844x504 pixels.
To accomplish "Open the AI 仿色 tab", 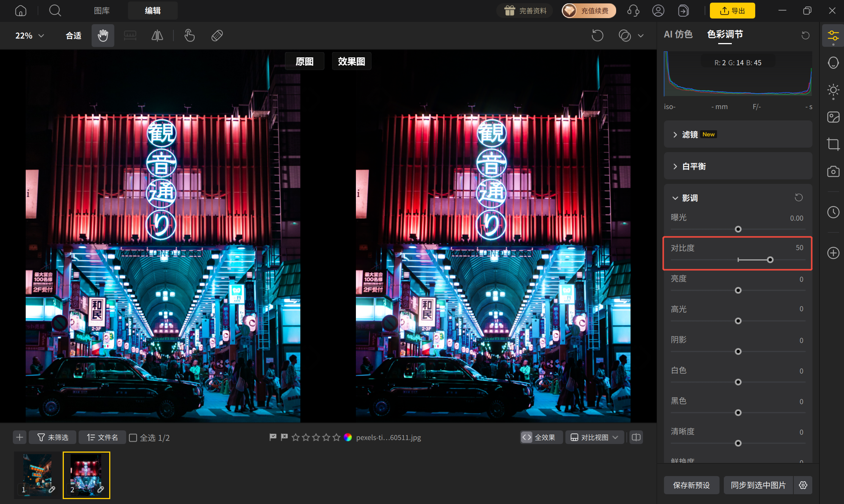I will pyautogui.click(x=678, y=34).
